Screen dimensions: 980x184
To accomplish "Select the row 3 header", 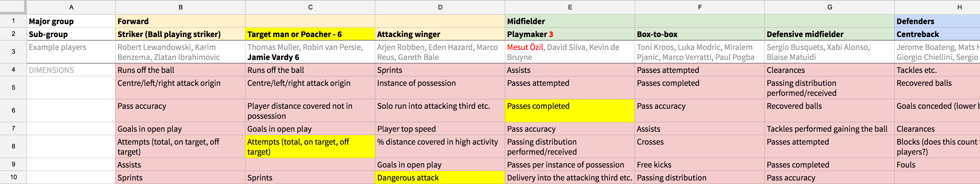I will [13, 52].
